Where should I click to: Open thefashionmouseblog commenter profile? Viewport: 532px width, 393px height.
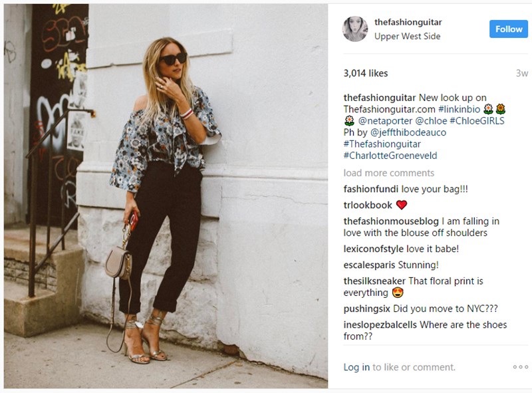[x=391, y=221]
